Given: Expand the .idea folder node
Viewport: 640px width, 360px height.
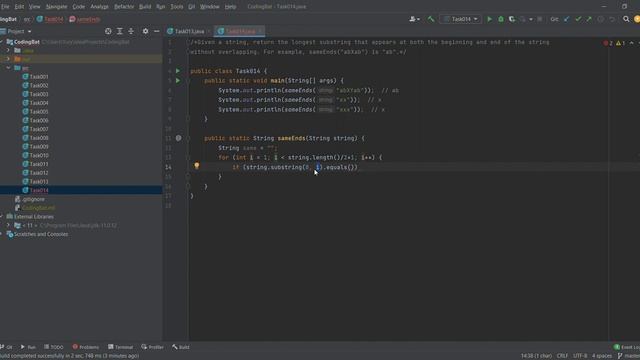Looking at the screenshot, I should (8, 51).
